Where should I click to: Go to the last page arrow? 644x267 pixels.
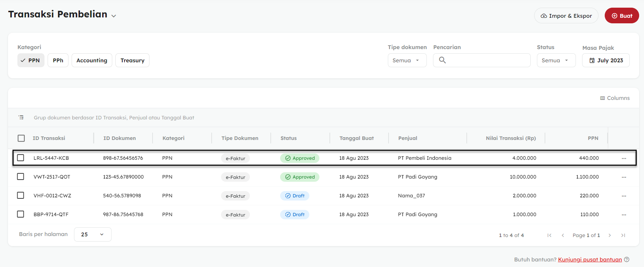pyautogui.click(x=623, y=235)
